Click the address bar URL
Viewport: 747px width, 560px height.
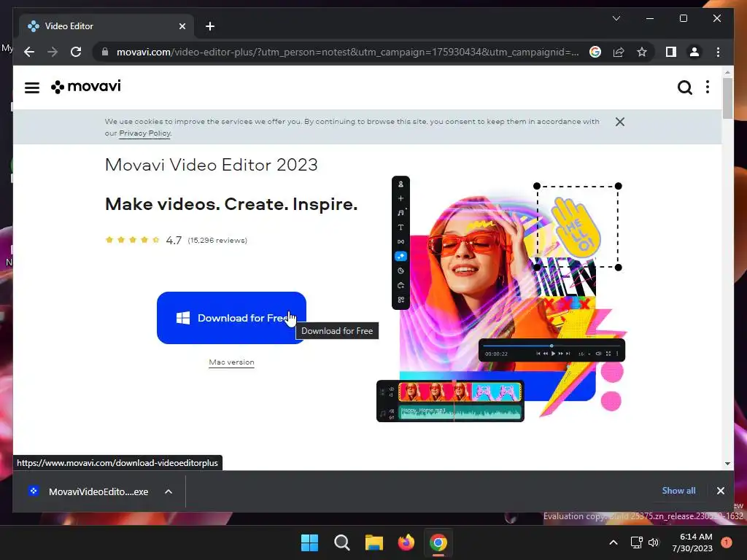(348, 52)
